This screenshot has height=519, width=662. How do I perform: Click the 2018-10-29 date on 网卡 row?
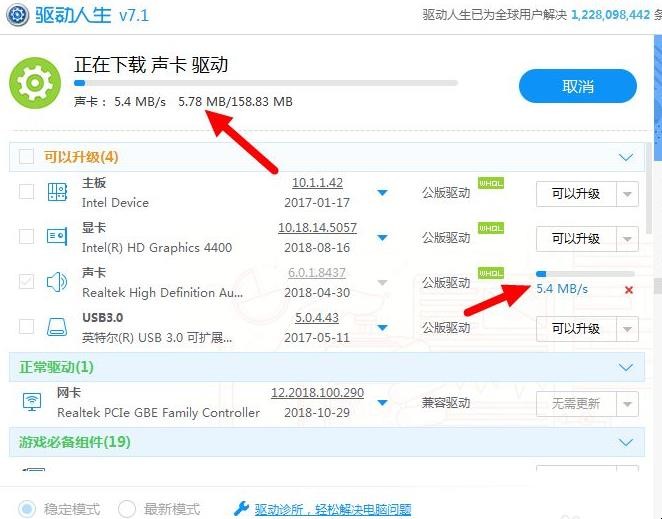(x=317, y=412)
